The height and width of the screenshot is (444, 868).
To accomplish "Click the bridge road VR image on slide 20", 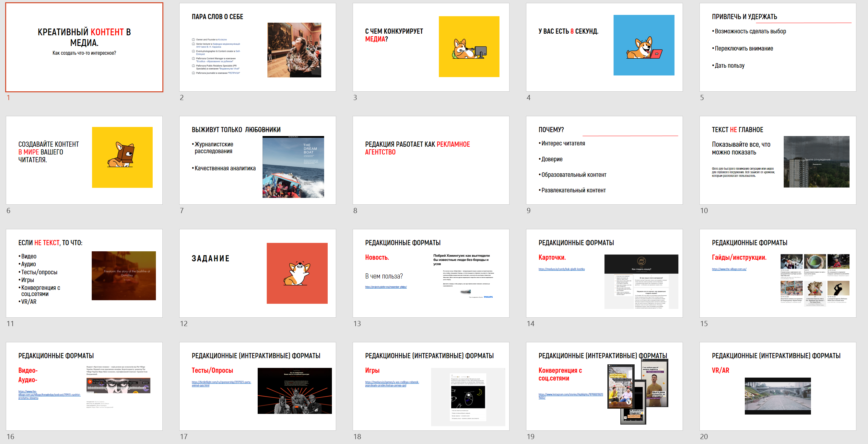I will (778, 396).
